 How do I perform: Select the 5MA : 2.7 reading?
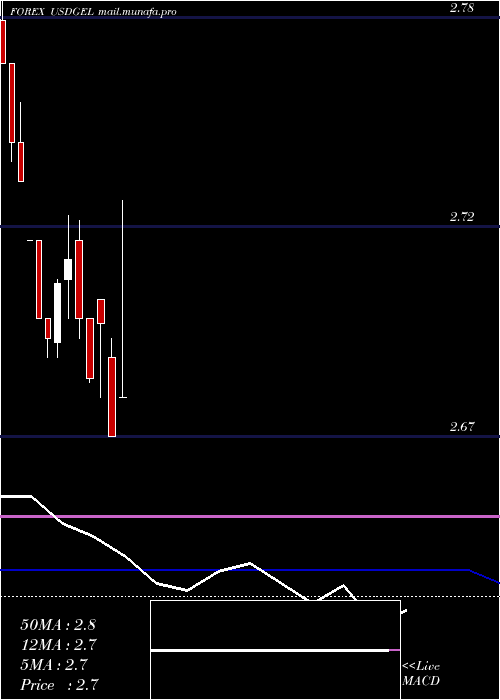pos(54,665)
